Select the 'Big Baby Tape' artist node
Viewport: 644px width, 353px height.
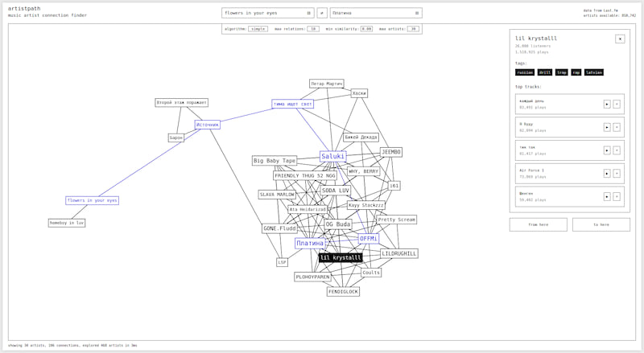275,161
